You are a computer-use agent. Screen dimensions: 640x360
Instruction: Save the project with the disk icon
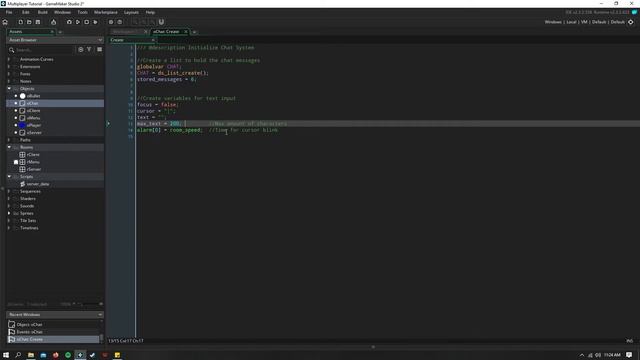[x=38, y=22]
